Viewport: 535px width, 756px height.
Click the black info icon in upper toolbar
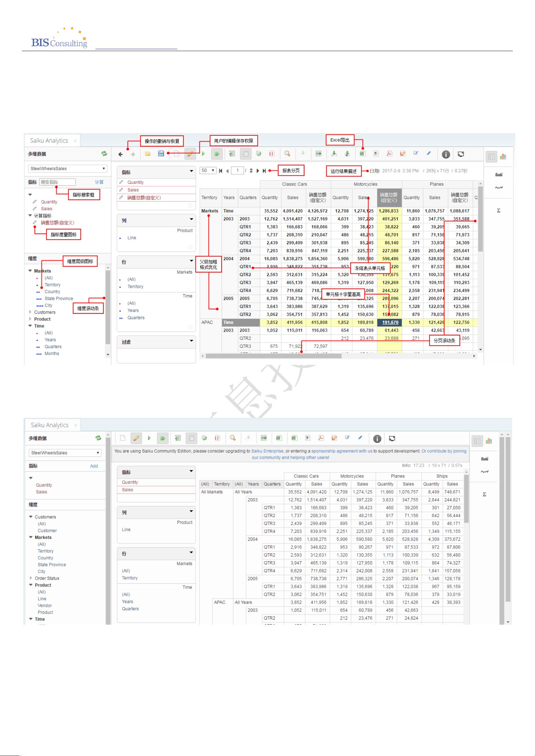point(446,154)
